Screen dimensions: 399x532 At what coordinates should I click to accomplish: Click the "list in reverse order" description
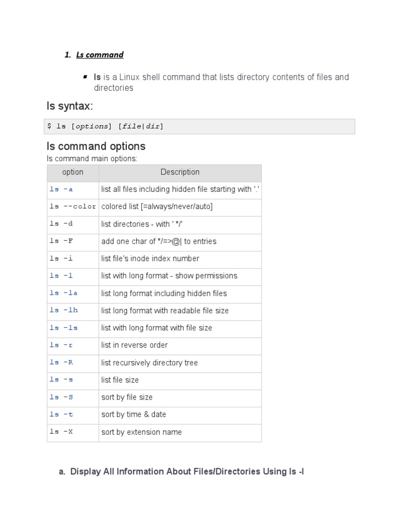pos(134,345)
